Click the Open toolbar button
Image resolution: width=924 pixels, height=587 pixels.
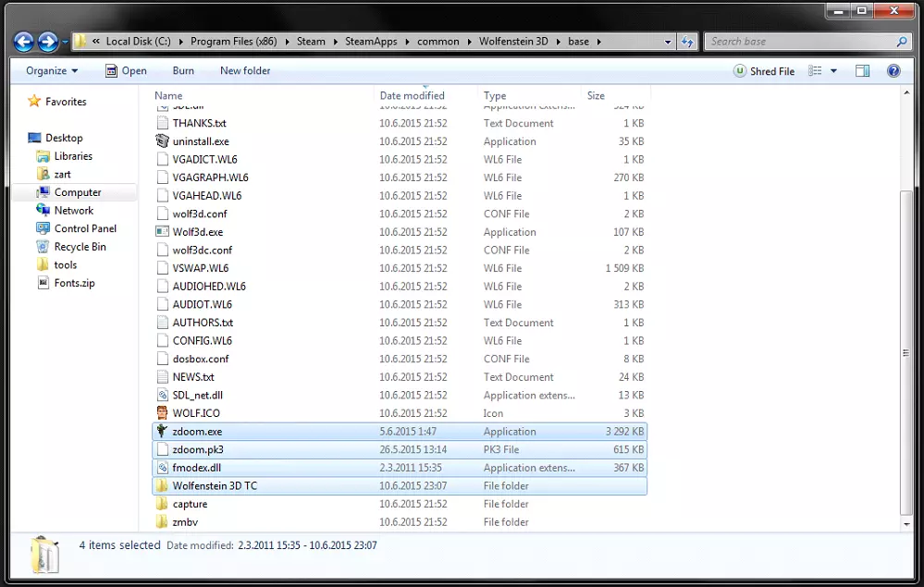[x=126, y=70]
